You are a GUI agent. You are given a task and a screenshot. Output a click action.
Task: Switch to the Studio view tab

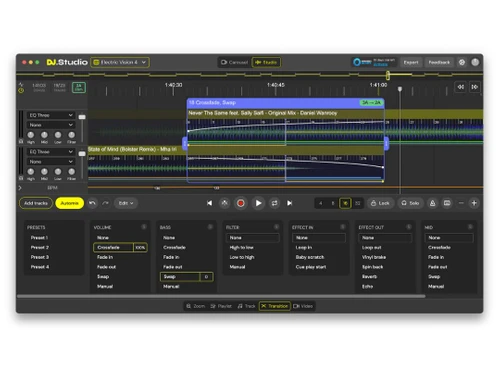pyautogui.click(x=266, y=62)
